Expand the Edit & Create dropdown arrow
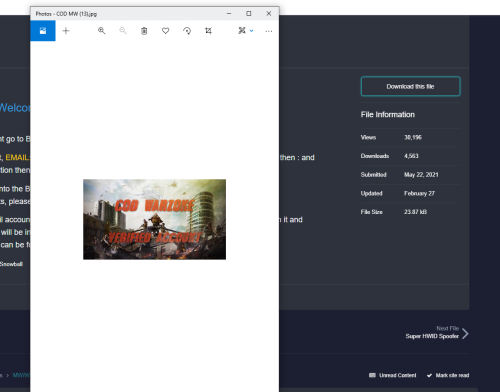Viewport: 500px width, 392px height. [x=252, y=31]
